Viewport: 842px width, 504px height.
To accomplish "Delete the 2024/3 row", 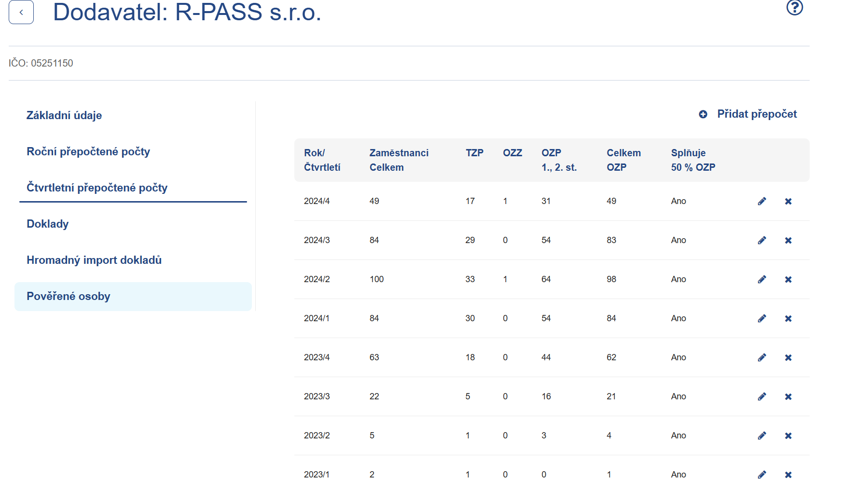I will point(788,240).
